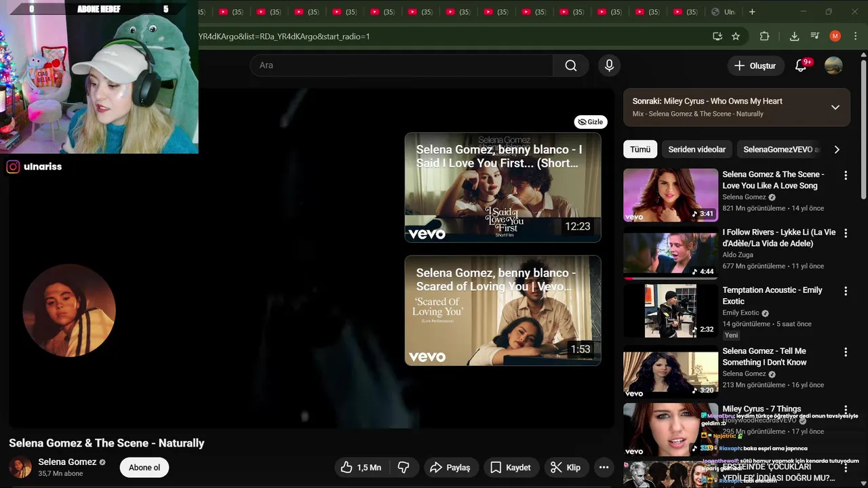The width and height of the screenshot is (868, 488).
Task: Open Selena Gomez channel name link
Action: tap(67, 462)
